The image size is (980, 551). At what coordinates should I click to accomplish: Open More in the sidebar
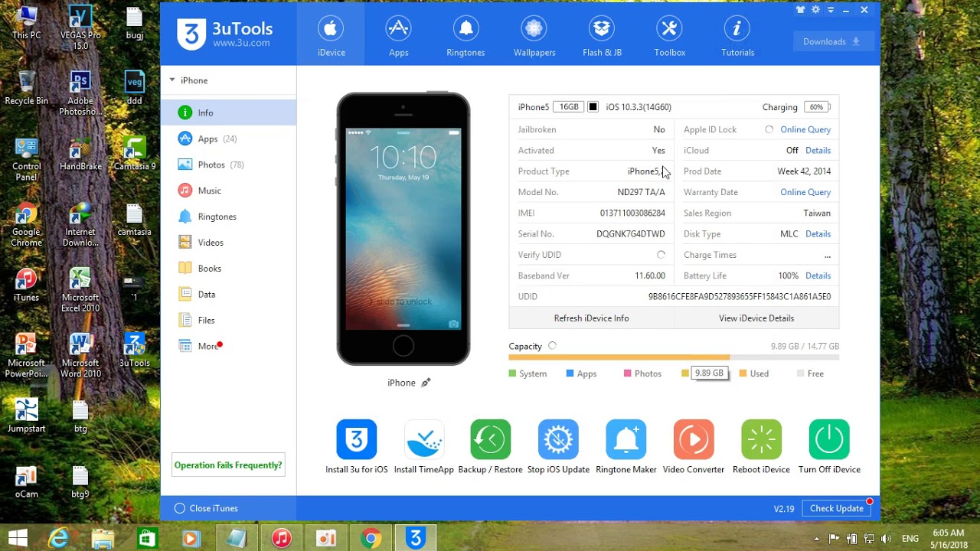(x=228, y=346)
